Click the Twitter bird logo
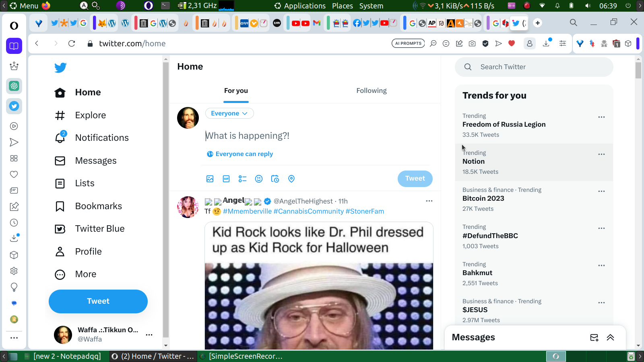The image size is (644, 362). coord(60,68)
